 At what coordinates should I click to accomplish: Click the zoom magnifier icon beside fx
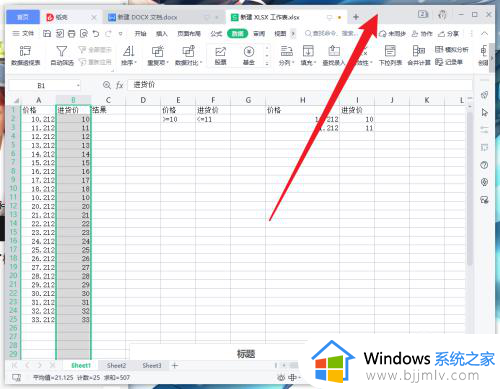click(x=107, y=85)
